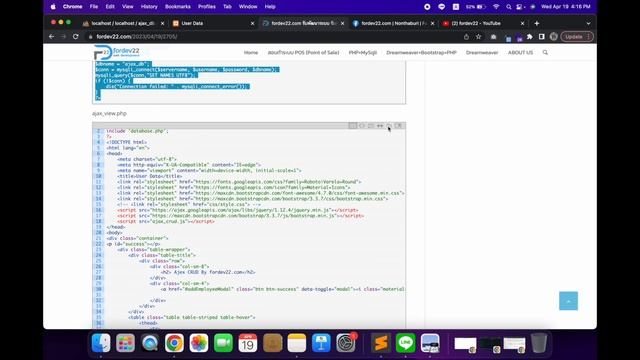Open Sublime Text from the Dock
This screenshot has width=640, height=360.
(381, 343)
